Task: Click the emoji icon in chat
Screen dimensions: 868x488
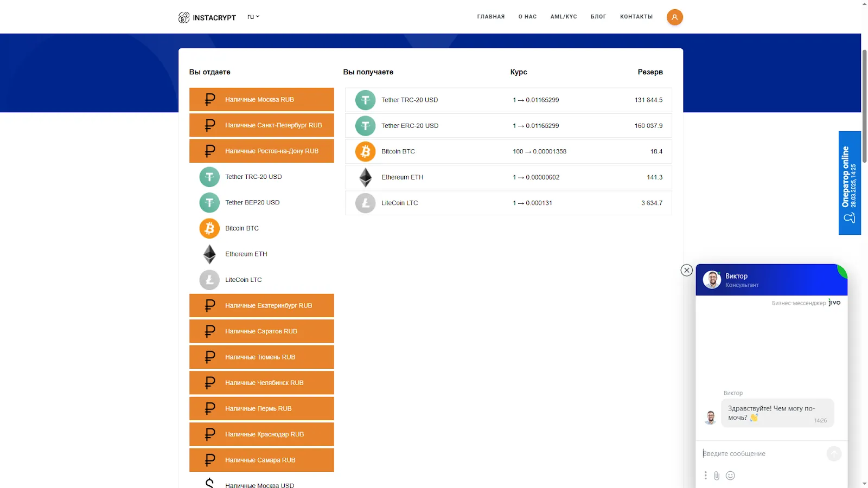Action: (x=730, y=476)
